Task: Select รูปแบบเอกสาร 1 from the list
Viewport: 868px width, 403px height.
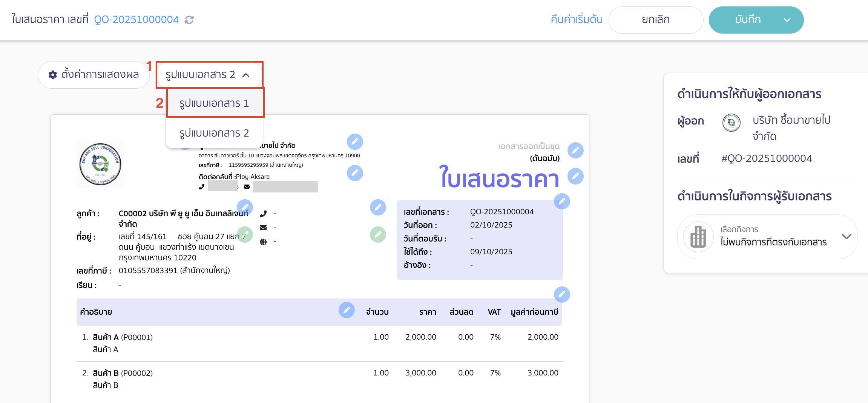Action: point(215,102)
